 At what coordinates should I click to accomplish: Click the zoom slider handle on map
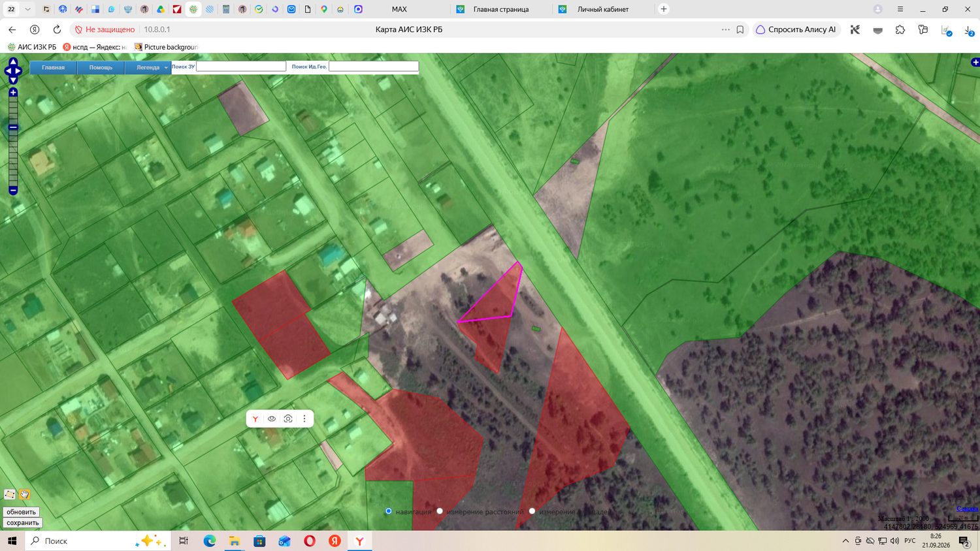(x=13, y=127)
